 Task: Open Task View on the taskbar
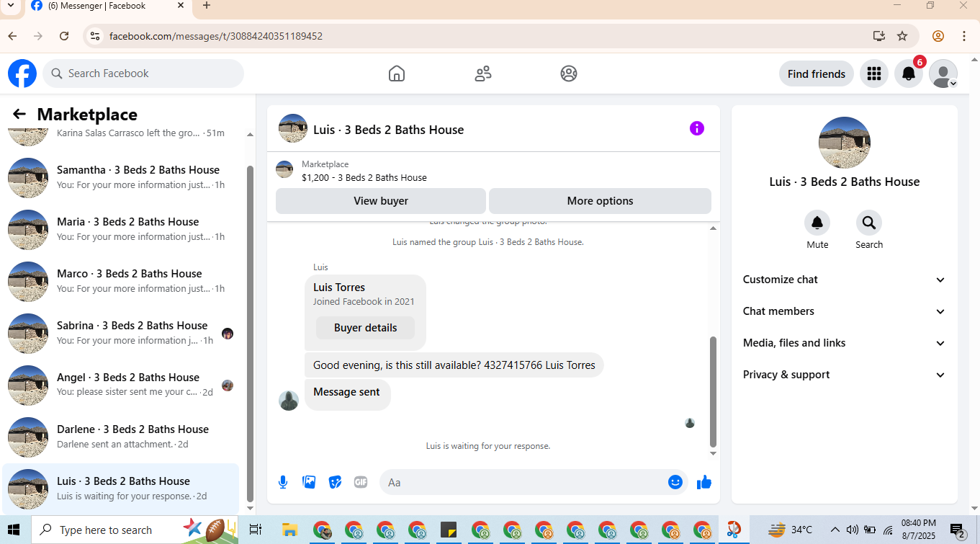point(255,530)
